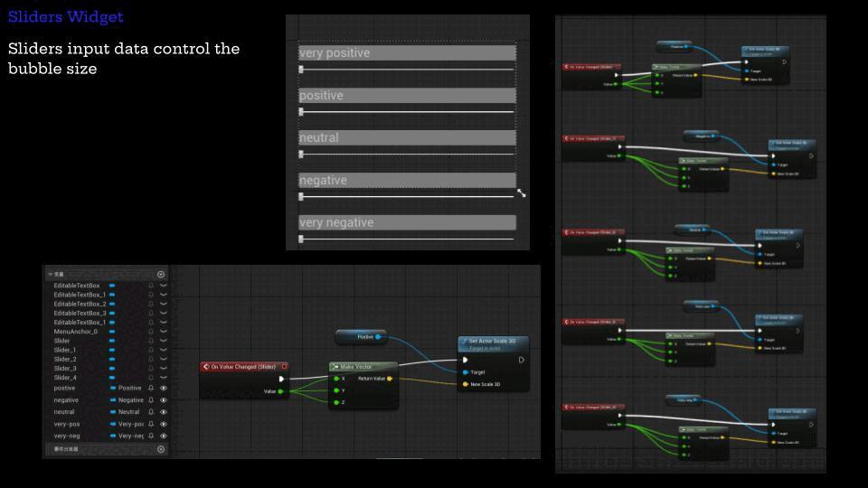This screenshot has width=868, height=488.
Task: Collapse the variables section with its triangle
Action: point(51,274)
